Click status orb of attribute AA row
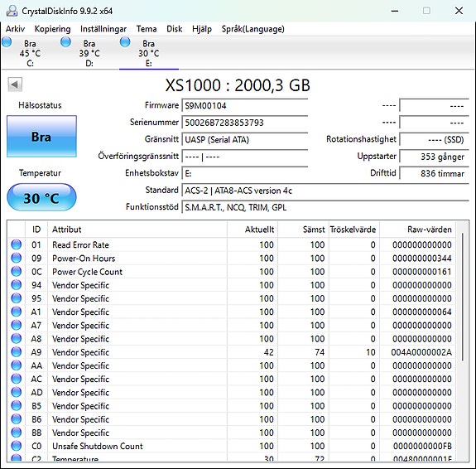Viewport: 476px width, 469px height. pos(16,365)
